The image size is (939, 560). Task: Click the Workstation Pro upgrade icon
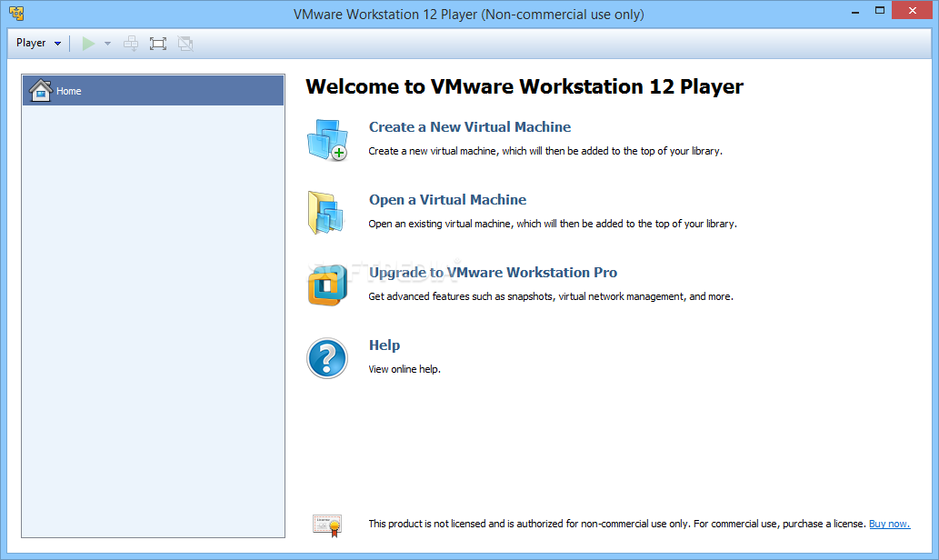pos(327,285)
